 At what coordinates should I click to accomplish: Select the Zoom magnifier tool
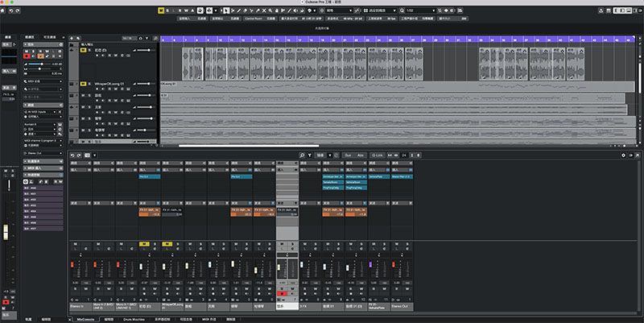(270, 10)
